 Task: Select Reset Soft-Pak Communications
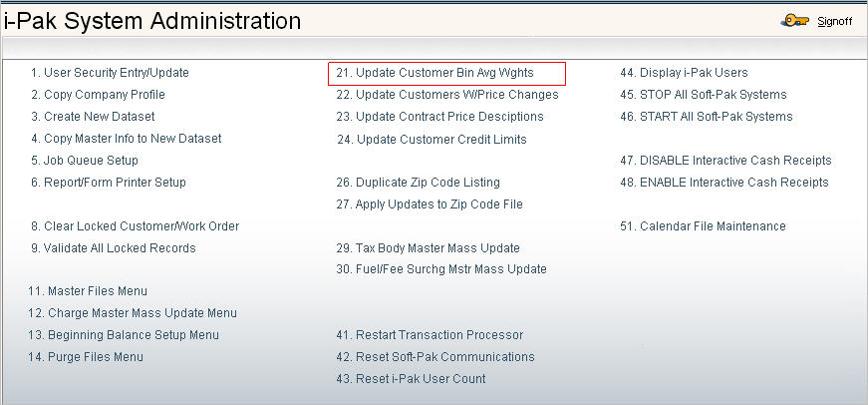tap(435, 357)
